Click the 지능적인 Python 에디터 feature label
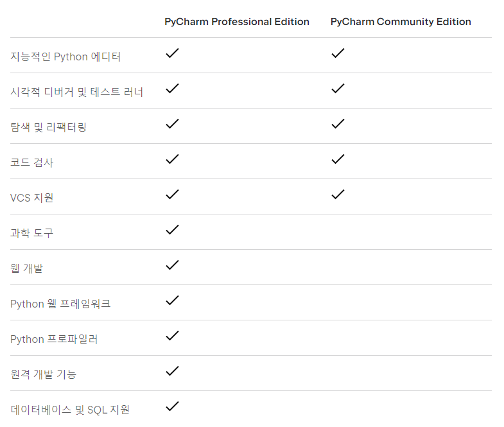This screenshot has width=504, height=427. 65,57
